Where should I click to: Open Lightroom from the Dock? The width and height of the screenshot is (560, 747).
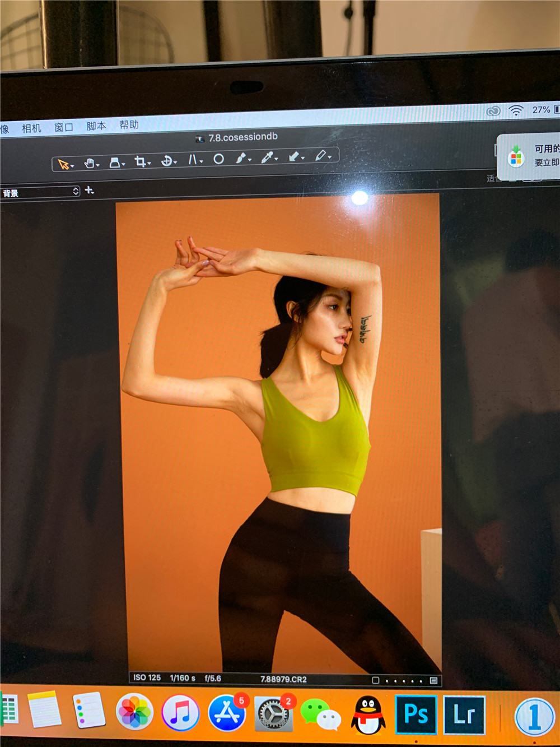464,715
